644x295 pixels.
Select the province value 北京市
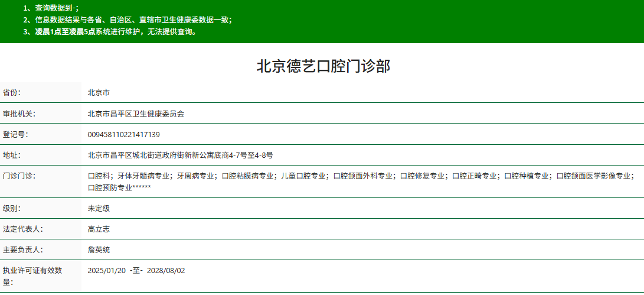pyautogui.click(x=99, y=93)
